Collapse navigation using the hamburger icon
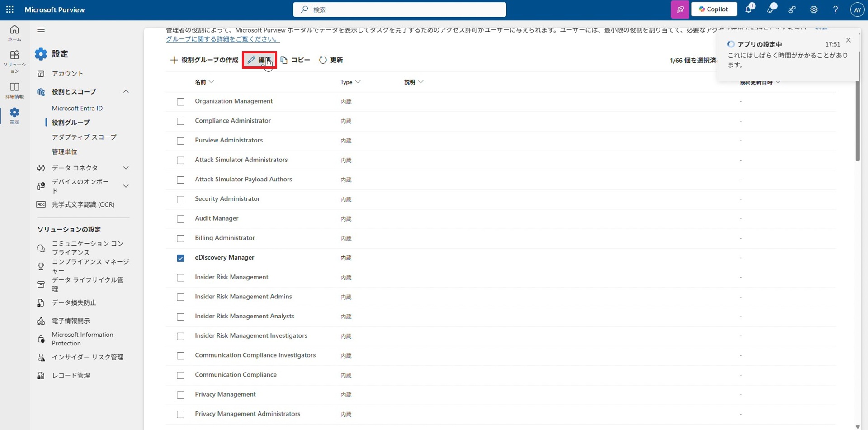The width and height of the screenshot is (868, 430). (x=41, y=30)
